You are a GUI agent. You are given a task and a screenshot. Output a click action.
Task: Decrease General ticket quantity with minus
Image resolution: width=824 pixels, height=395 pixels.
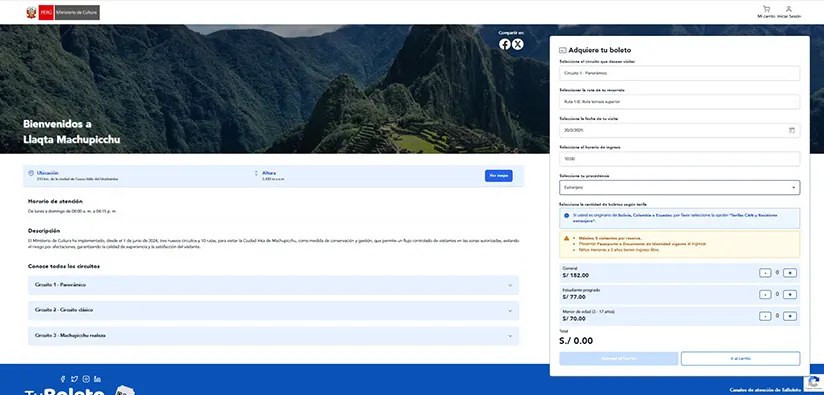coord(766,273)
